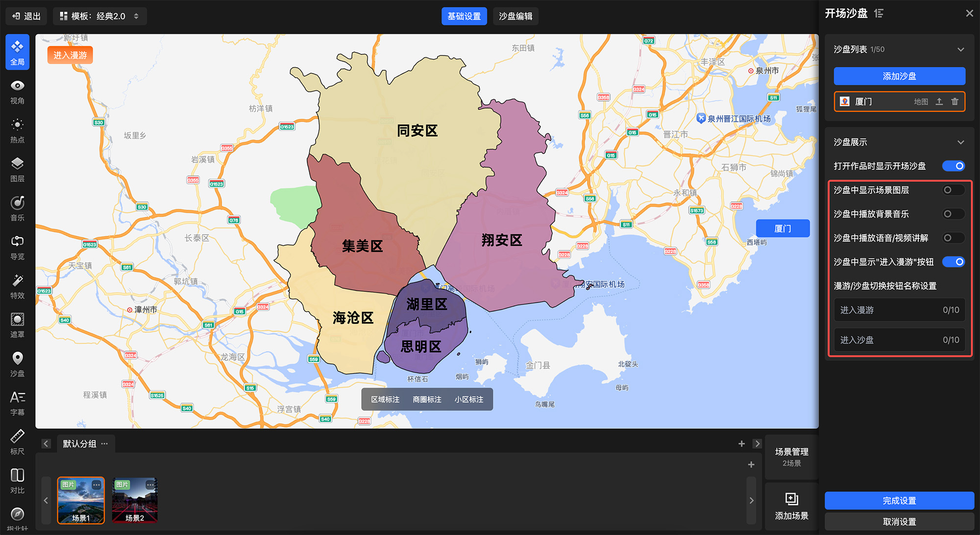Collapse the 沙盘列表 section
The height and width of the screenshot is (535, 980).
coord(960,50)
